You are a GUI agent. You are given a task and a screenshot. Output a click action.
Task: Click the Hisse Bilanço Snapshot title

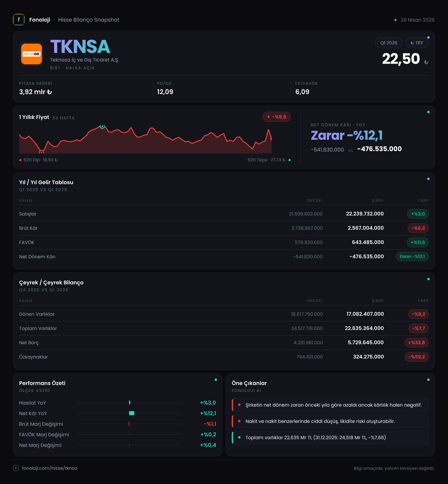pyautogui.click(x=89, y=20)
